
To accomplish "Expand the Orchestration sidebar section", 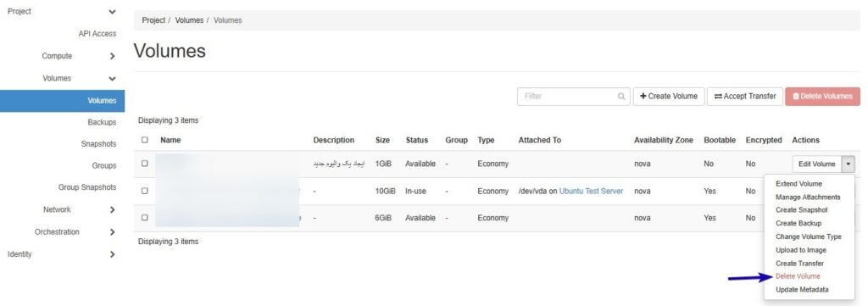I will click(113, 232).
